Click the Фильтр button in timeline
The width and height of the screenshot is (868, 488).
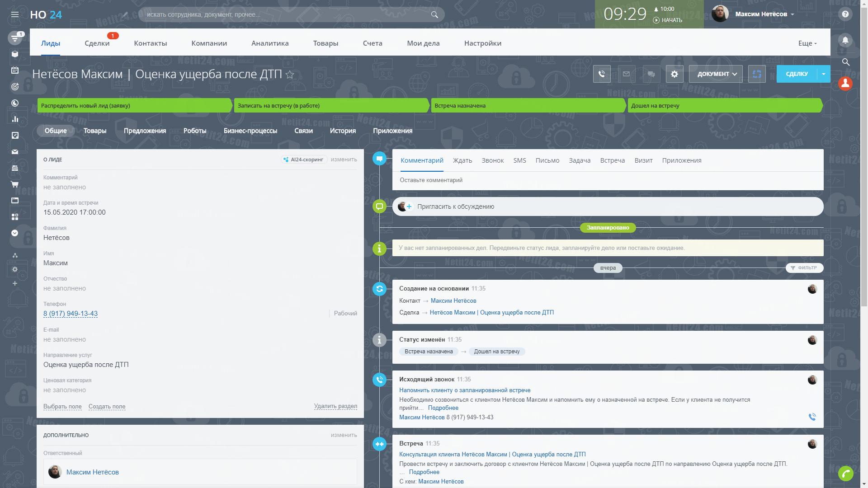pos(804,268)
